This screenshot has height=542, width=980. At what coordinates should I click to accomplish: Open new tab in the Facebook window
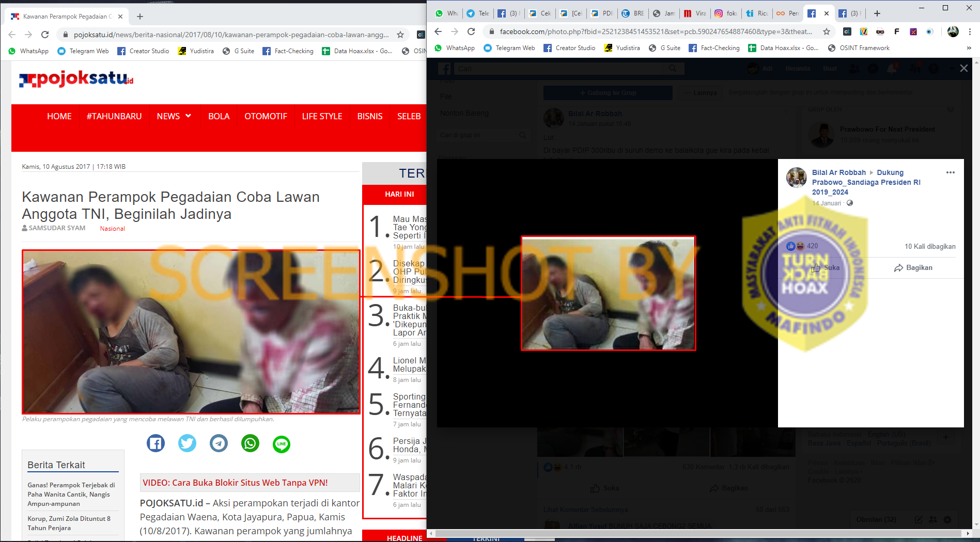[x=877, y=13]
